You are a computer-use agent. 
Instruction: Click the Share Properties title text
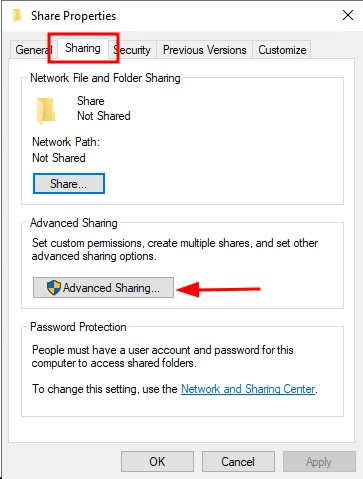73,16
